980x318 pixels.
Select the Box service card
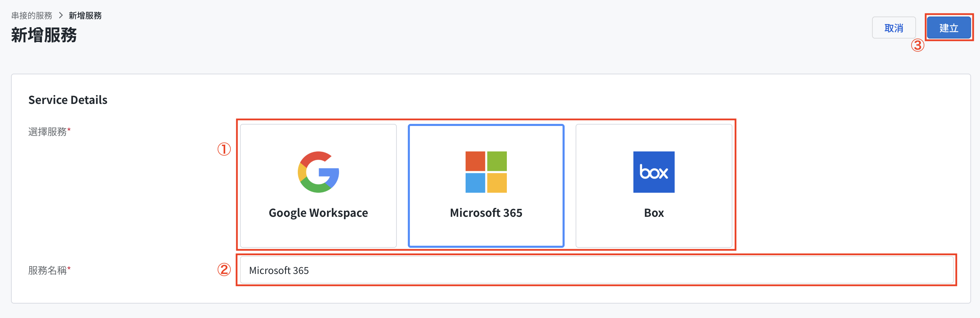654,186
